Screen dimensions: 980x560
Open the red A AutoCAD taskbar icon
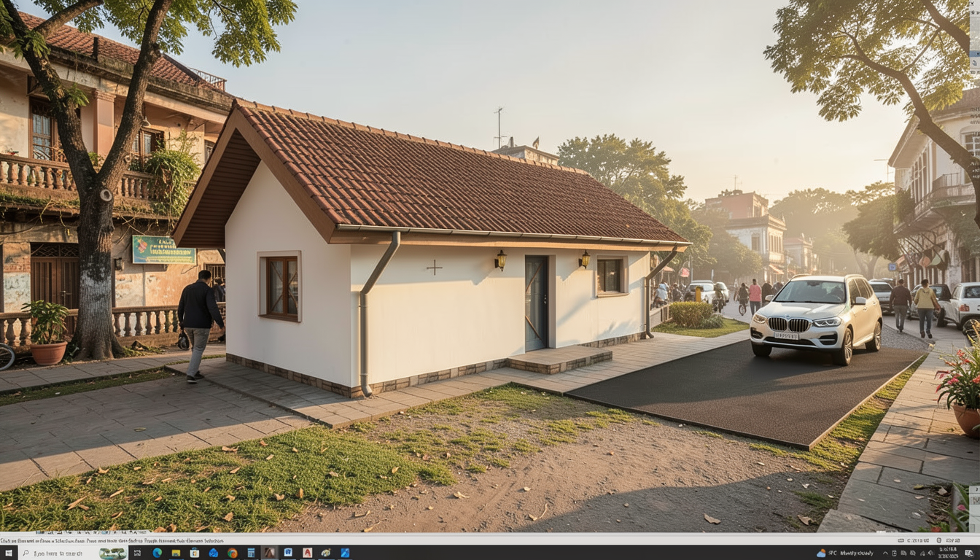click(307, 553)
